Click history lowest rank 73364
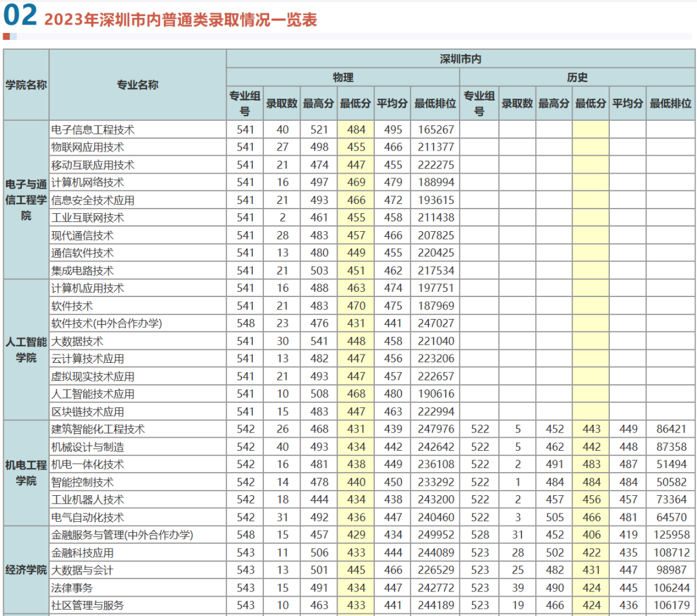This screenshot has height=616, width=697. coord(671,500)
